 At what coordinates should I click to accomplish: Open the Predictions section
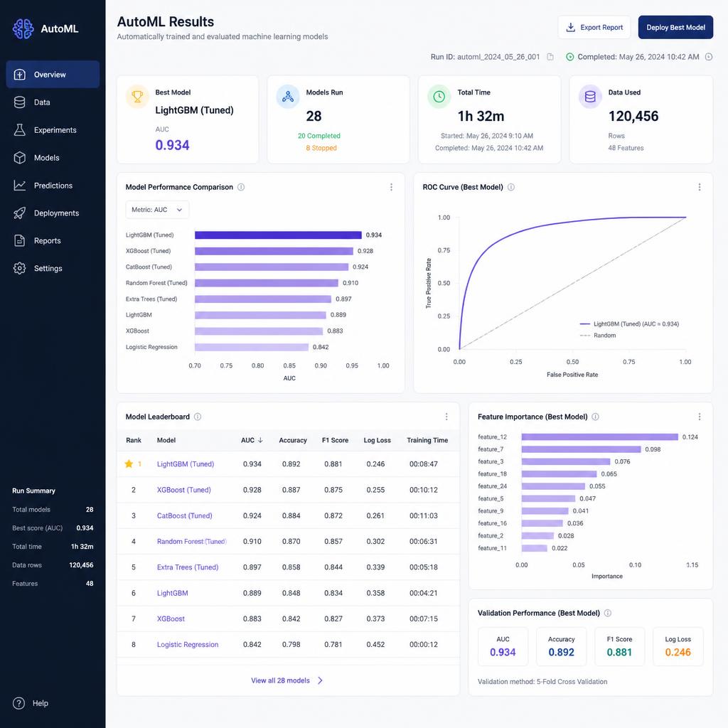pyautogui.click(x=53, y=186)
